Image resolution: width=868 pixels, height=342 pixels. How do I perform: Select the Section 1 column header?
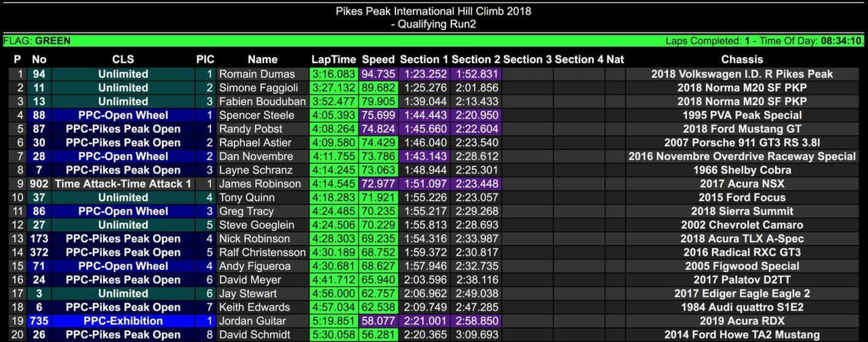coord(424,60)
